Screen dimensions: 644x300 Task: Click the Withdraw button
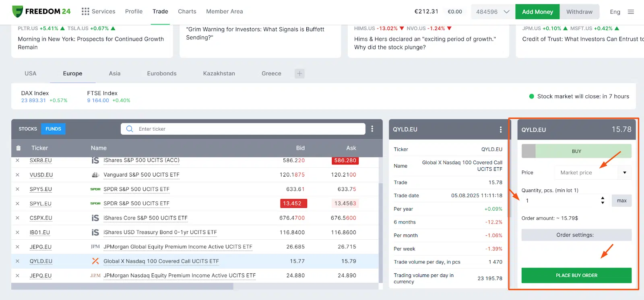pyautogui.click(x=579, y=12)
